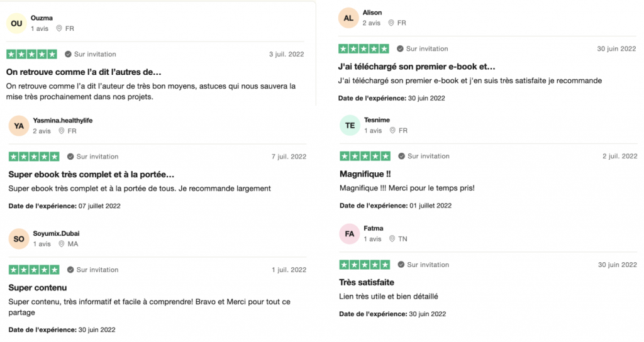This screenshot has width=644, height=342.
Task: Click location pin icon beside Fatma's TN
Action: click(392, 239)
